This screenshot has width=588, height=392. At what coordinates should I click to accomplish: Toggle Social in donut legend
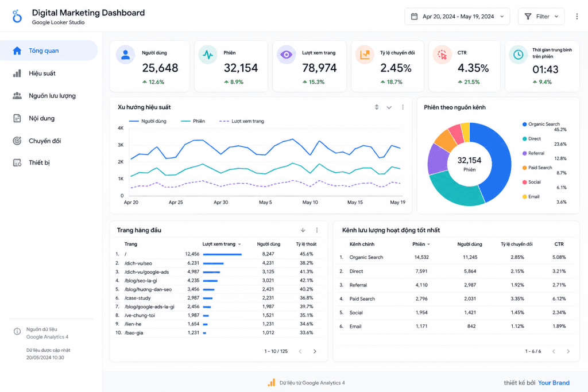[x=532, y=182]
